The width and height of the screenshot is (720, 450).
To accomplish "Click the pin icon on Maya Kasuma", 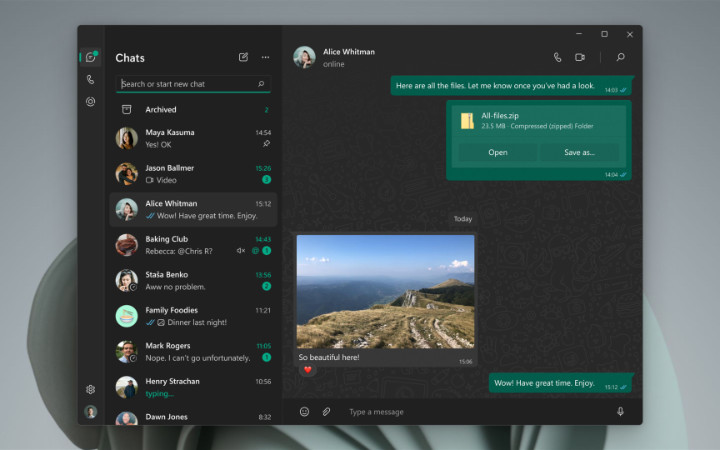I will 266,144.
